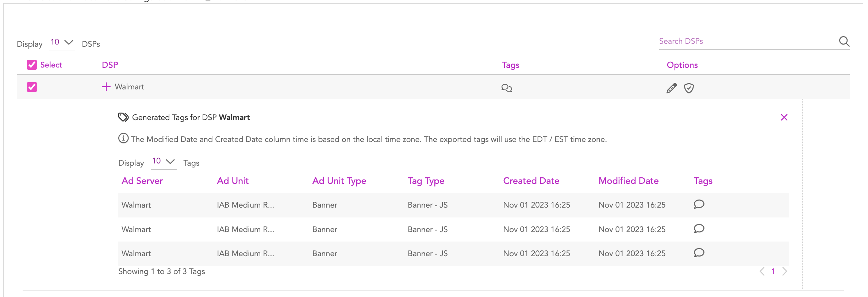View tag for third Walmart banner row
The height and width of the screenshot is (297, 868).
click(699, 253)
